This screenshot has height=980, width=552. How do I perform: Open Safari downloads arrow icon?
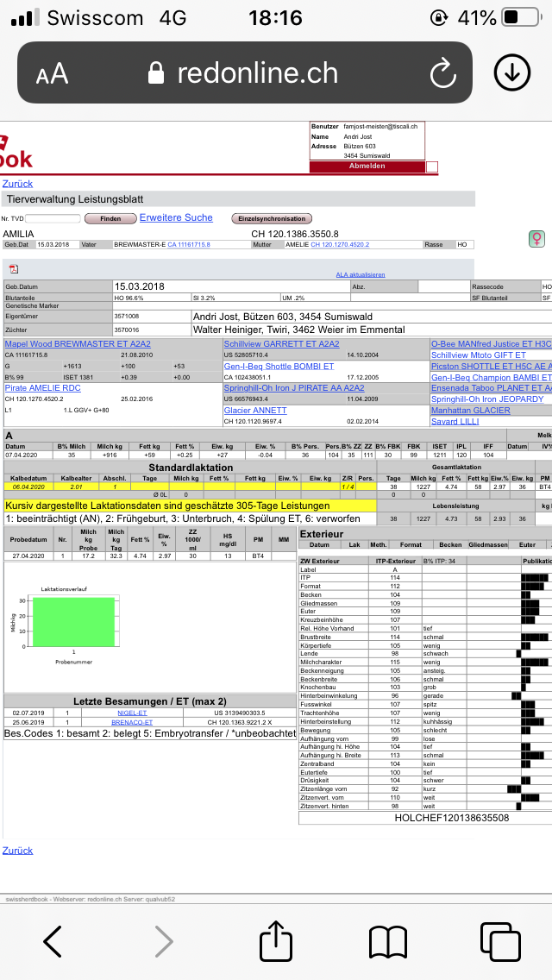[511, 73]
